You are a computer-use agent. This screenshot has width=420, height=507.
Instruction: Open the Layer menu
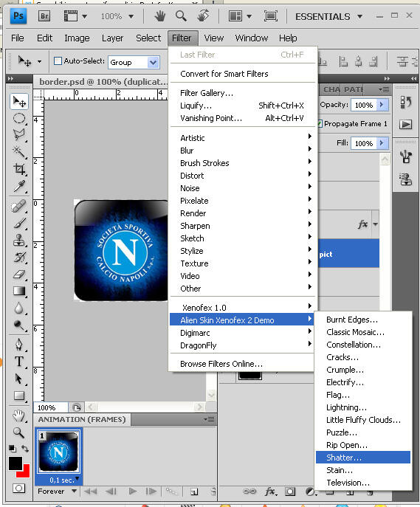coord(112,38)
